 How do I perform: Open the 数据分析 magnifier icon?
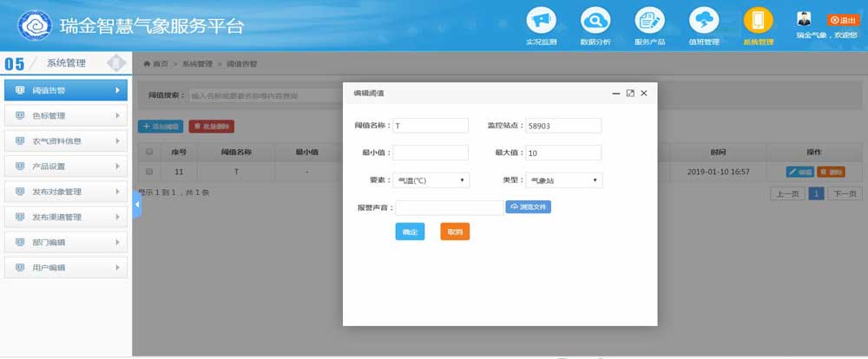(x=595, y=20)
